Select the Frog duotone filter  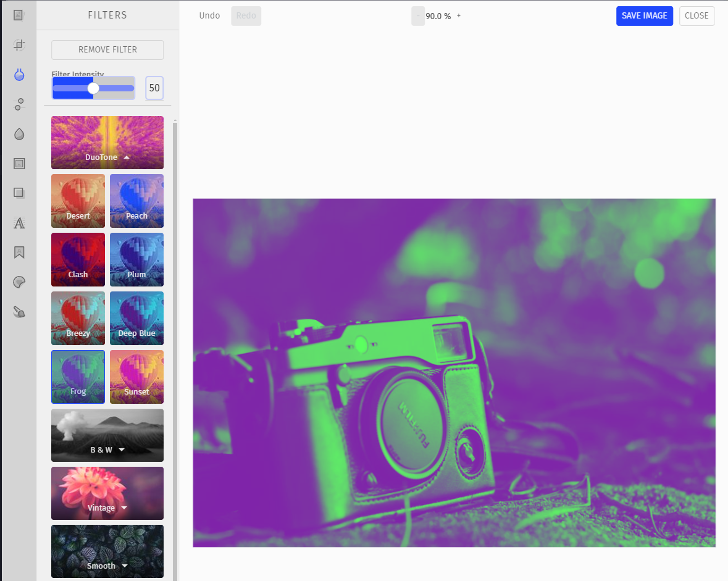pos(78,377)
